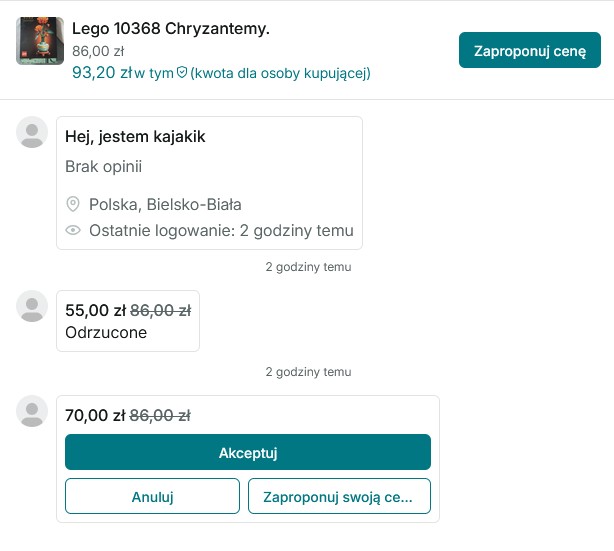Click the buyer protection shield icon
The image size is (614, 551).
[x=181, y=73]
